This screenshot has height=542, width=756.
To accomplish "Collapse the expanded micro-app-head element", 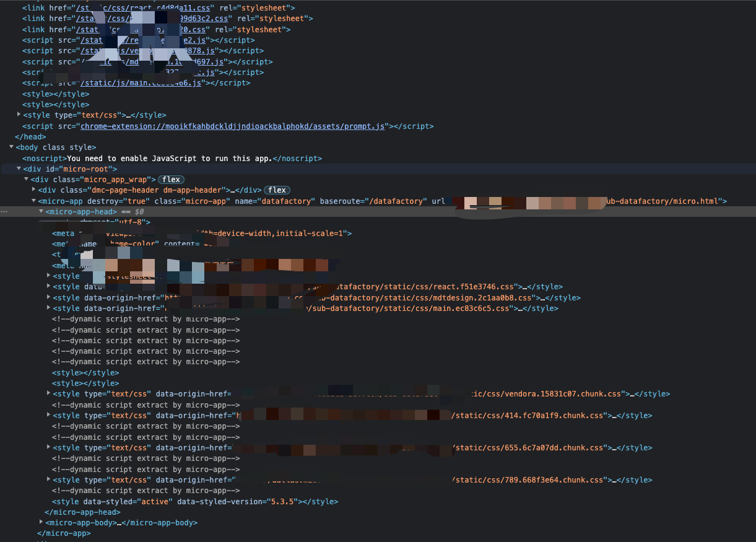I will [41, 211].
